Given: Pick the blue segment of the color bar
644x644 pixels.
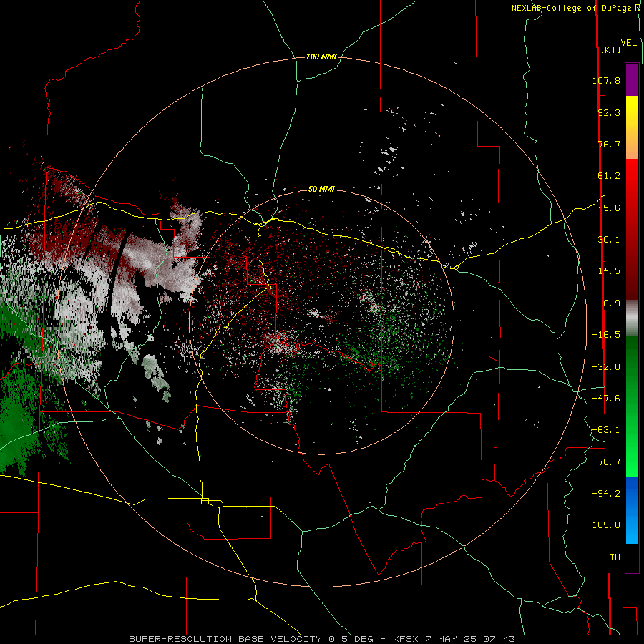Looking at the screenshot, I should [x=632, y=510].
